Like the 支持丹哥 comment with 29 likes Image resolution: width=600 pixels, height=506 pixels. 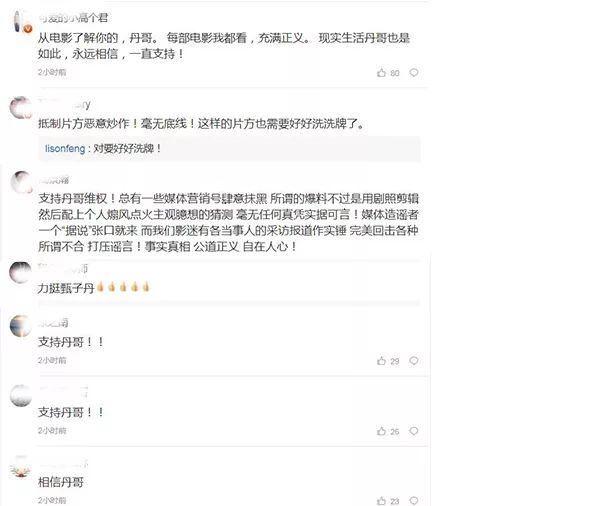381,361
